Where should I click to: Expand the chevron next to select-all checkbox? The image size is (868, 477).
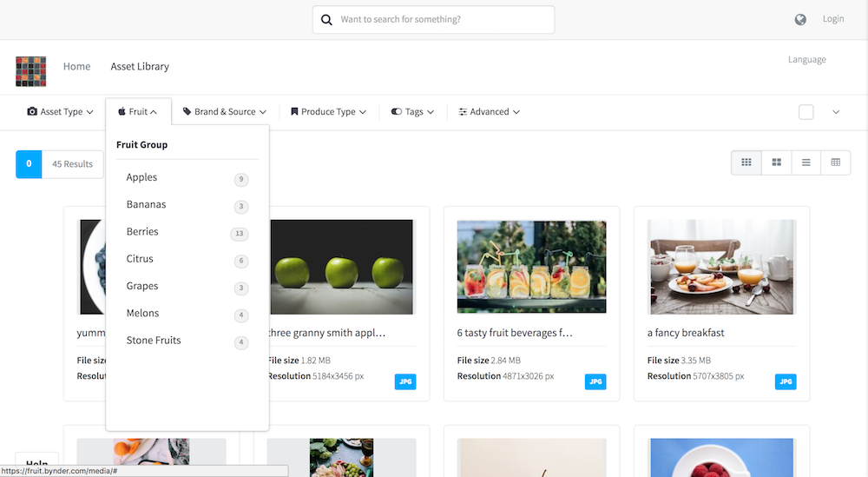[x=836, y=112]
